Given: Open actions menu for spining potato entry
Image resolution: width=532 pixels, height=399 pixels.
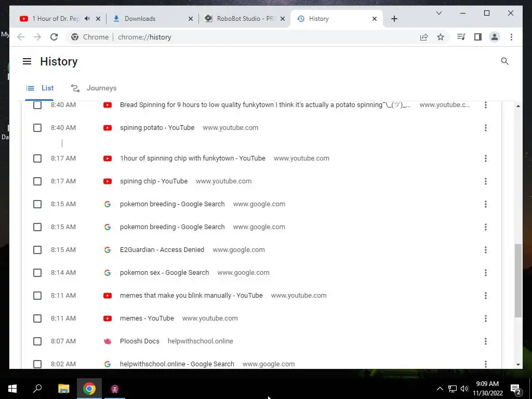Looking at the screenshot, I should point(486,128).
